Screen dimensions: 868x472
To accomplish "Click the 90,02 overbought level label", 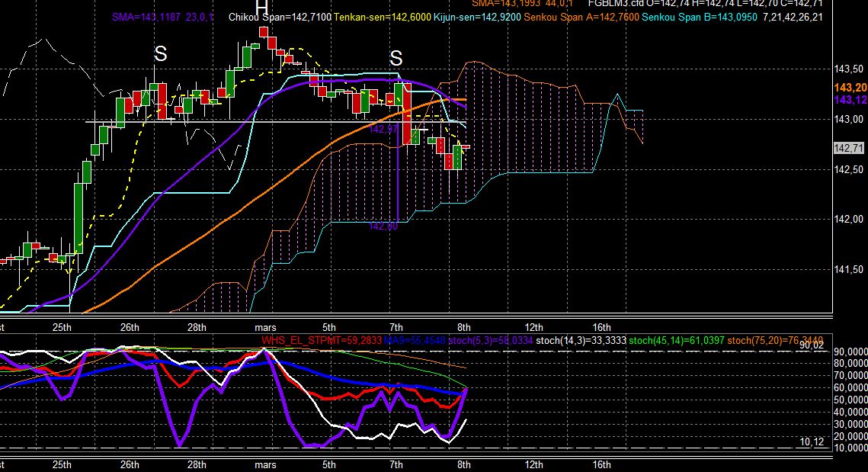I will (x=812, y=345).
